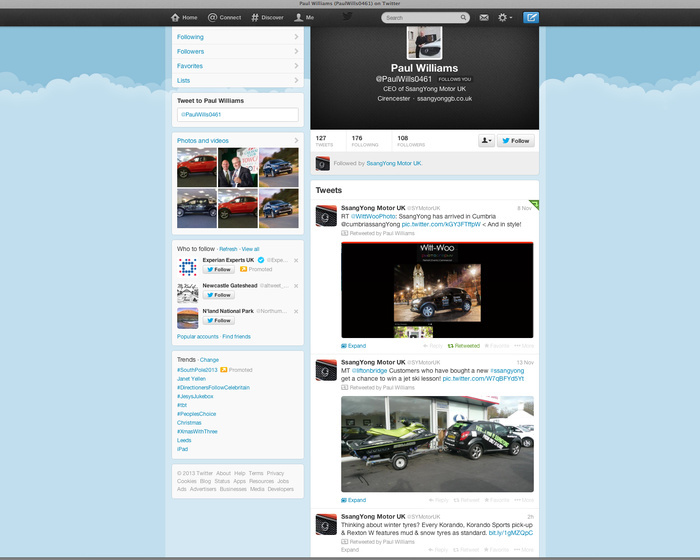Open the Lists section
The image size is (700, 560).
coord(238,80)
